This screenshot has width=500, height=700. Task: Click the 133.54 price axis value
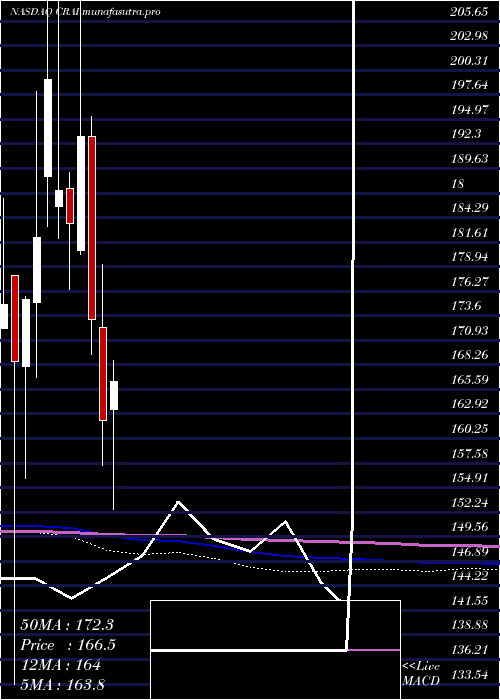click(468, 675)
